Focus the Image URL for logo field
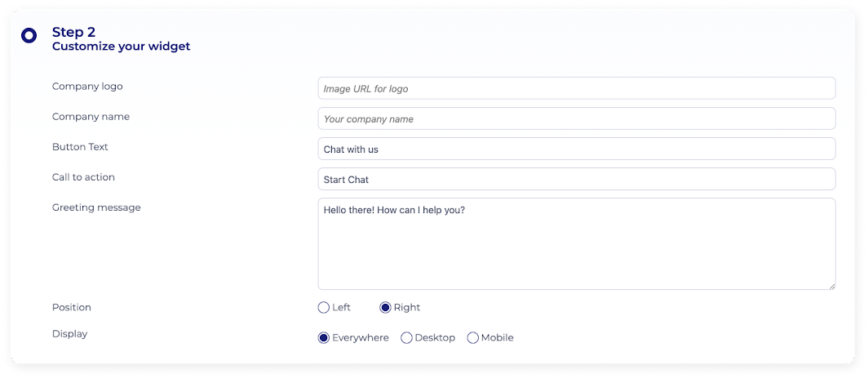Viewport: 868px width, 379px height. coord(576,88)
